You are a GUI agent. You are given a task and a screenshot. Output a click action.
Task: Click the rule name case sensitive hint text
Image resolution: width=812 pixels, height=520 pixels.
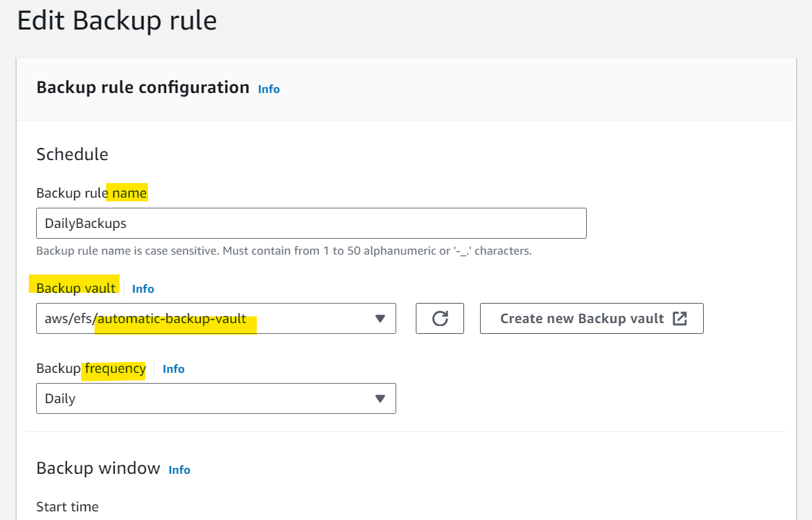[x=284, y=251]
